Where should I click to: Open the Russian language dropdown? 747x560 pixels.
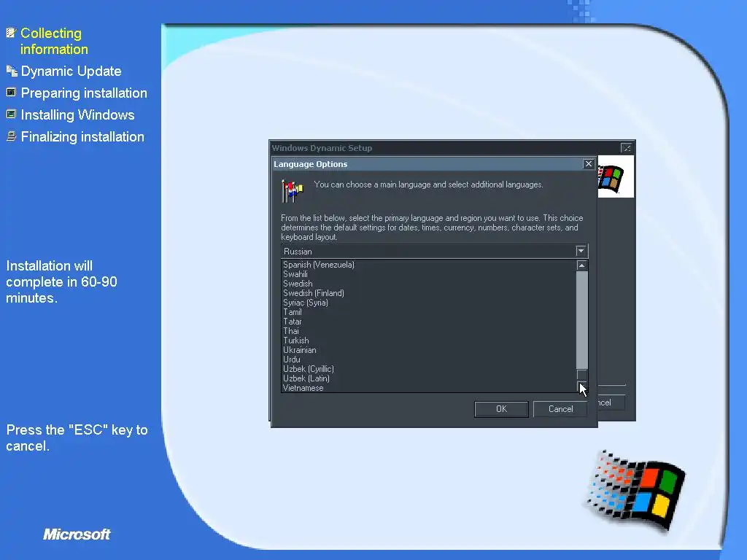(581, 251)
